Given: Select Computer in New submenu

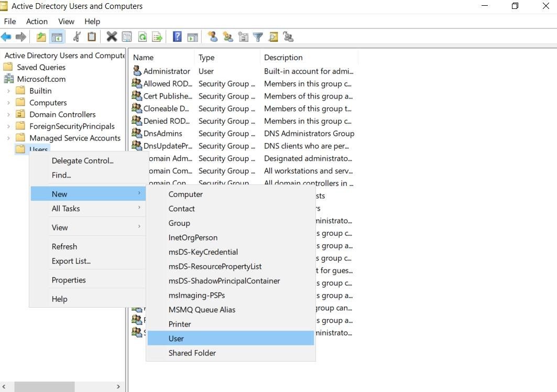Looking at the screenshot, I should [231, 194].
